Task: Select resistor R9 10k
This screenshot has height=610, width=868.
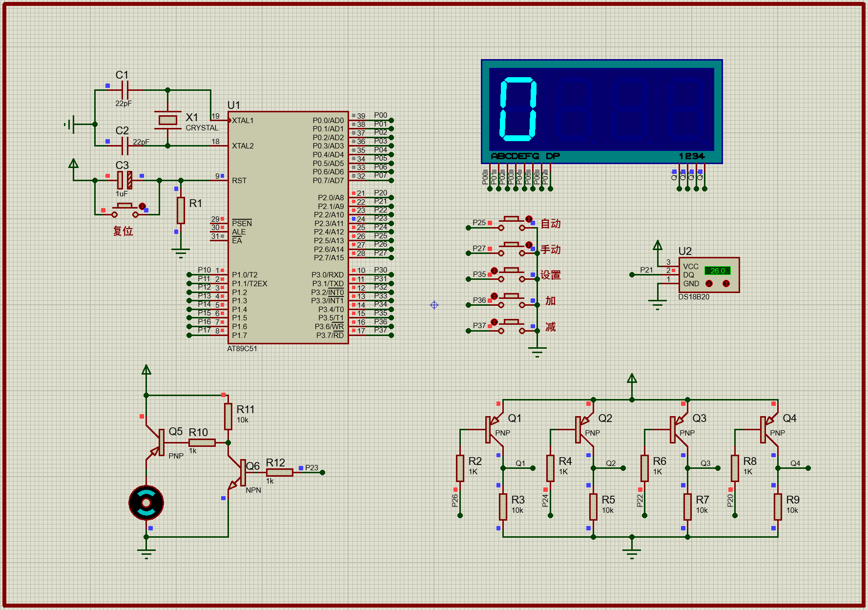Action: 778,506
